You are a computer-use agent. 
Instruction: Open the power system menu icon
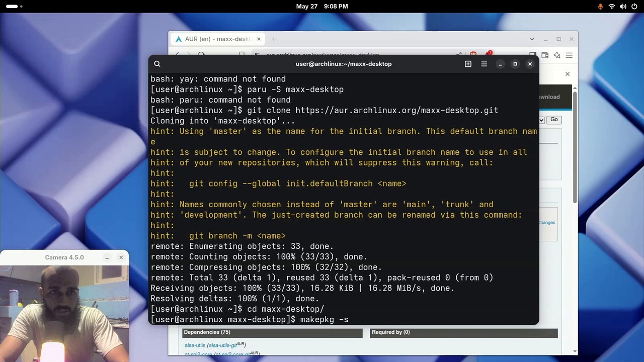pos(634,7)
